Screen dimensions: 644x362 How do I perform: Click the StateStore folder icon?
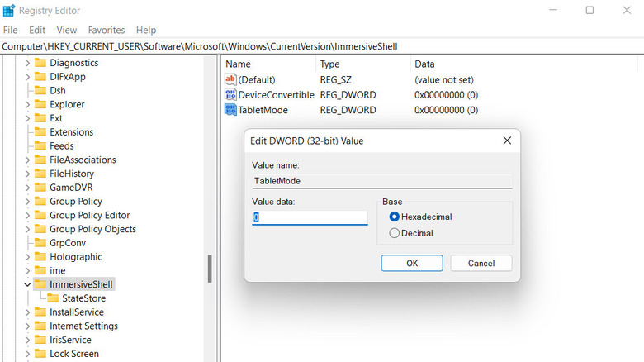pyautogui.click(x=53, y=298)
